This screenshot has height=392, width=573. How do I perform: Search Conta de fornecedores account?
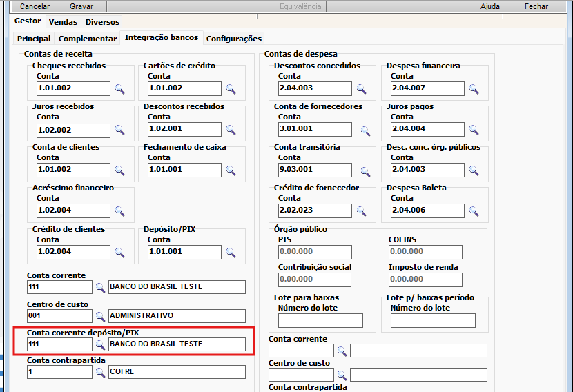point(361,129)
